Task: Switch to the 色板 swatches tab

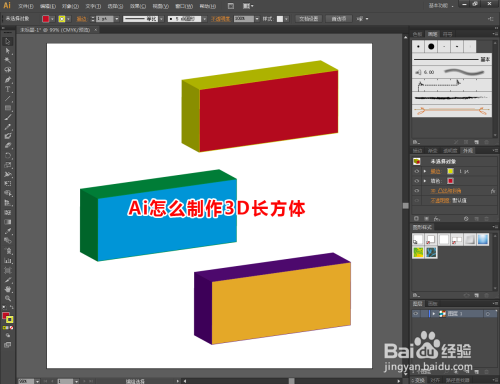Action: pos(417,34)
